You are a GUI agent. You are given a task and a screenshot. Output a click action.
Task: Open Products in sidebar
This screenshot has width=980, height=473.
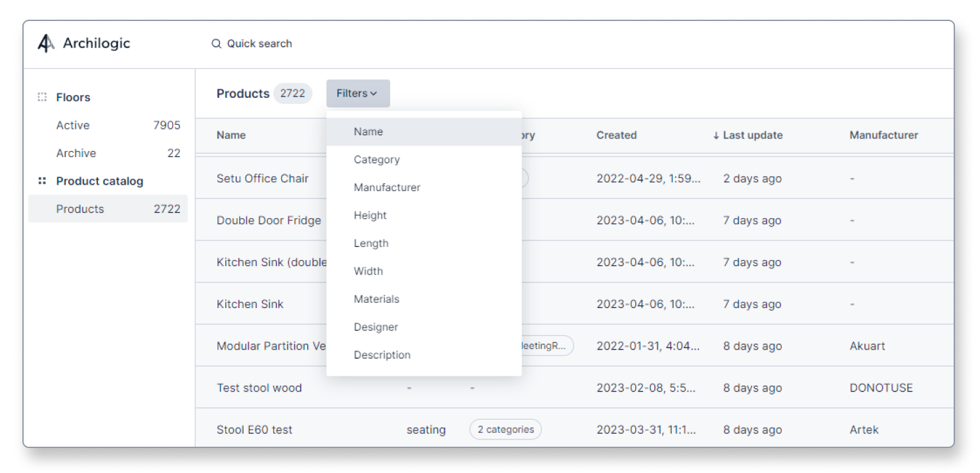click(x=108, y=209)
